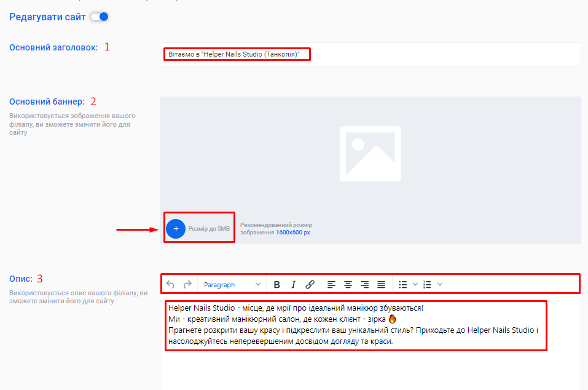This screenshot has height=390, width=588.
Task: Toggle the 'Редагувати сайт' switch
Action: [100, 17]
